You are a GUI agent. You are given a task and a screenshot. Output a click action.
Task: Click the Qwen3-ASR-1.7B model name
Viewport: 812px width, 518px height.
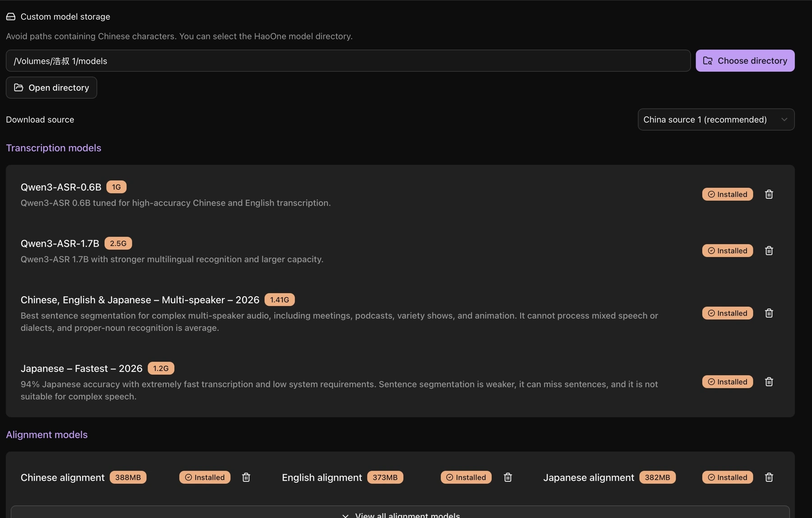click(x=60, y=243)
